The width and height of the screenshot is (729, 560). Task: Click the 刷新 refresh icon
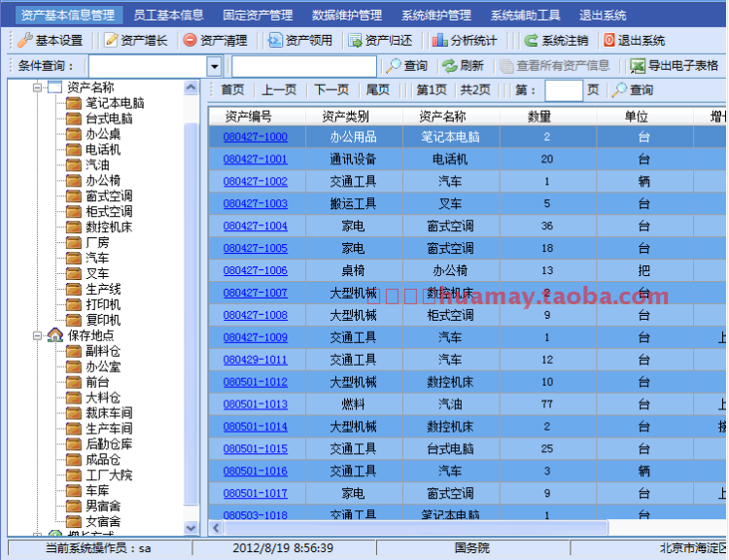[450, 66]
